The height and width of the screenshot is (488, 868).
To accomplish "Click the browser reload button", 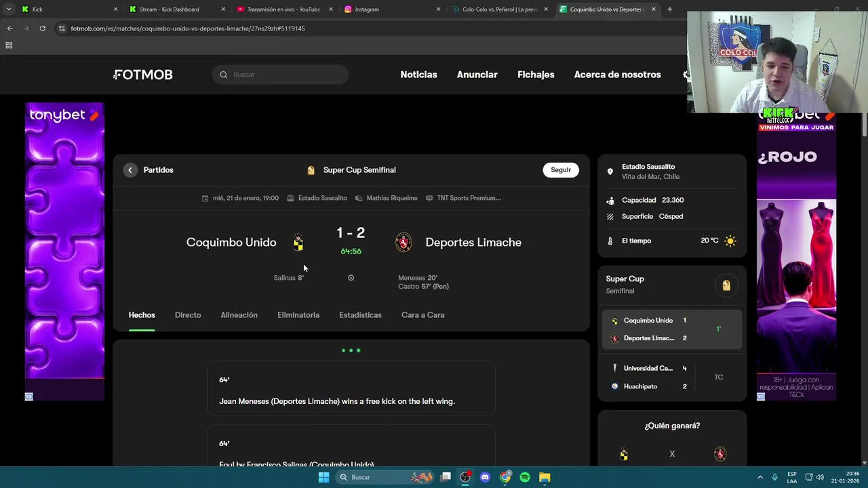I will coord(42,28).
